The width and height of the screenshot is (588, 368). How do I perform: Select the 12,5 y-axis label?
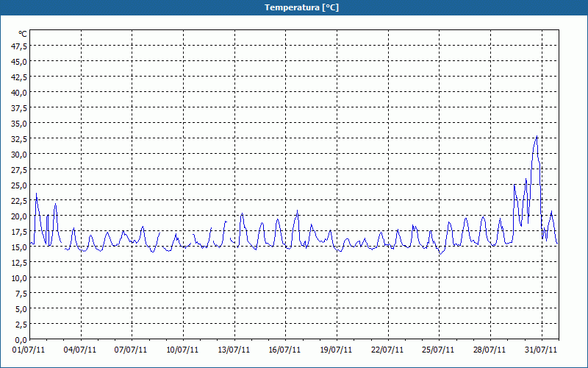[x=19, y=263]
